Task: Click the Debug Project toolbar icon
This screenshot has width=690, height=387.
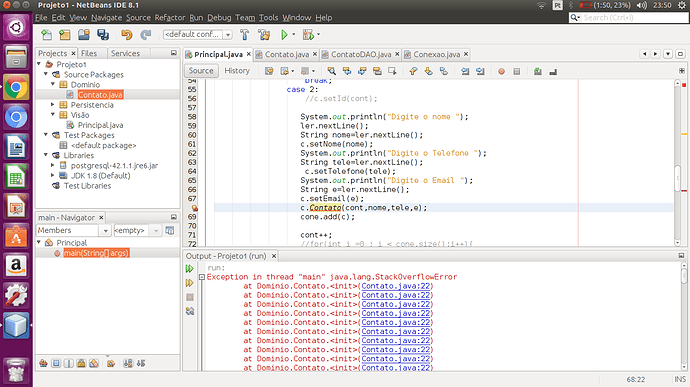Action: [x=308, y=34]
